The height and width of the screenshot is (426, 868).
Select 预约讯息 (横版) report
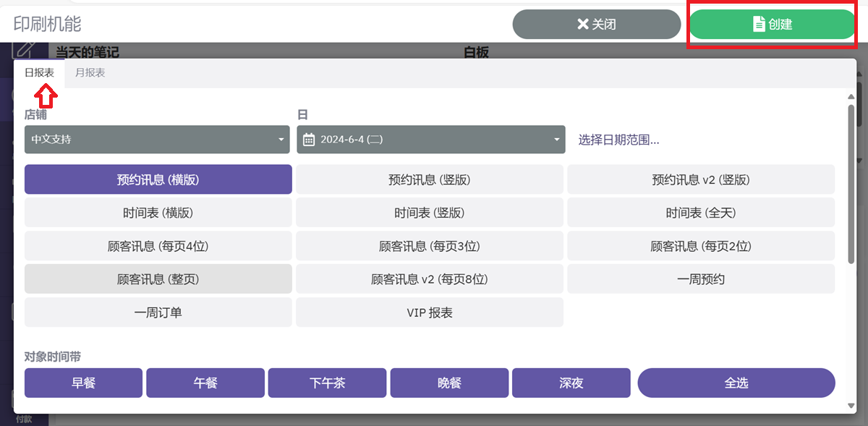tap(158, 179)
